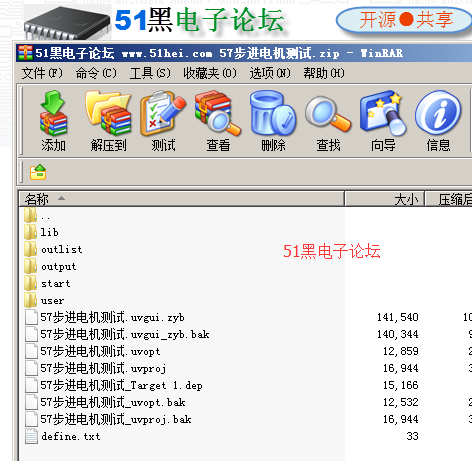Open the 查找 (Find) magnifier tool
This screenshot has height=461, width=472.
328,114
